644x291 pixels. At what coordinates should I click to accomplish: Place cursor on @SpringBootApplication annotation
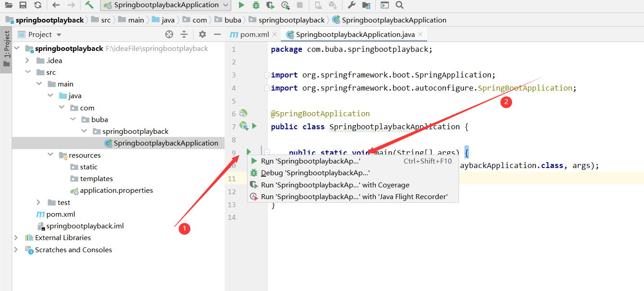point(320,114)
